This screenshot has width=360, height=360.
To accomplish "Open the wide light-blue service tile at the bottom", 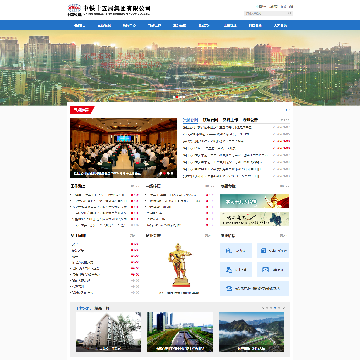I will [x=254, y=288].
